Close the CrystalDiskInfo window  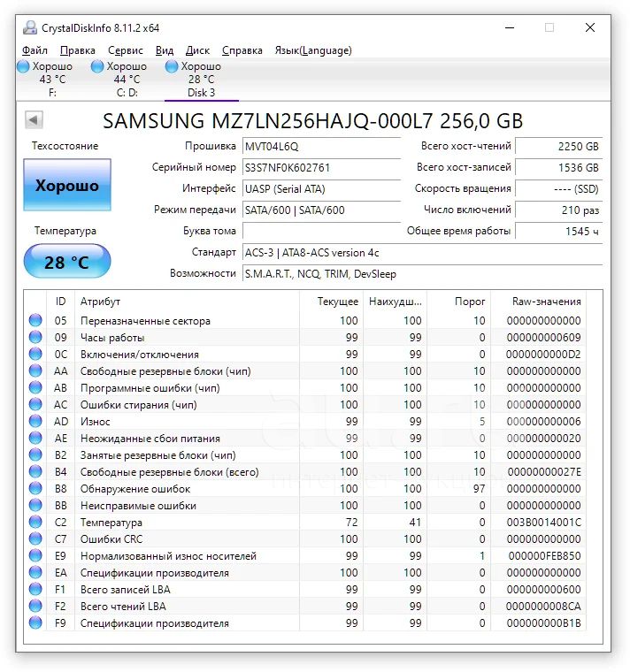pyautogui.click(x=590, y=28)
